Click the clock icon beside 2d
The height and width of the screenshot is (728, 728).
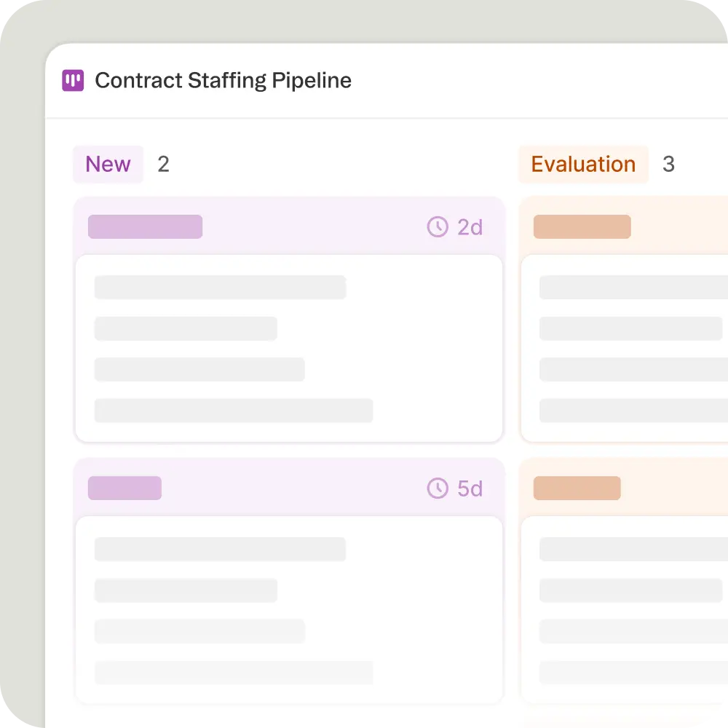[437, 227]
